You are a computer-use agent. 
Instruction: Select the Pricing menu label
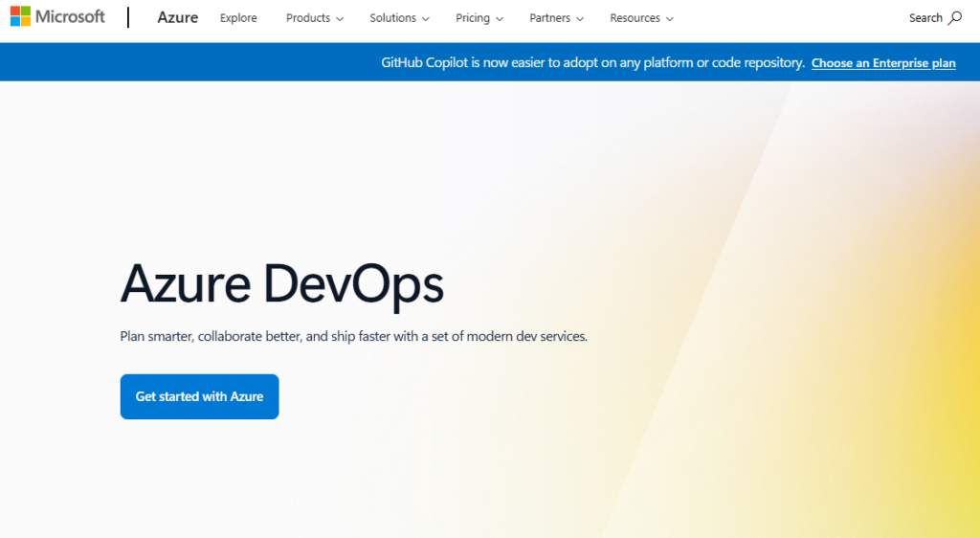(x=473, y=18)
